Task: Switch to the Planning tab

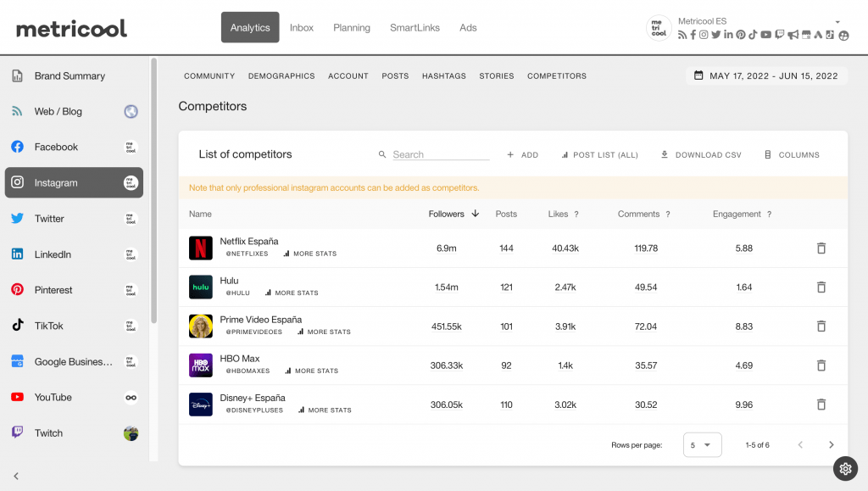Action: point(352,28)
